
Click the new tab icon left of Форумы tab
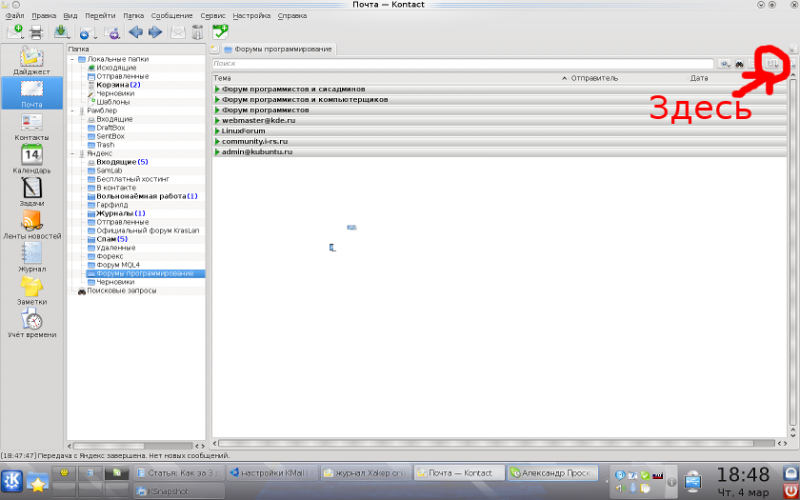point(215,49)
